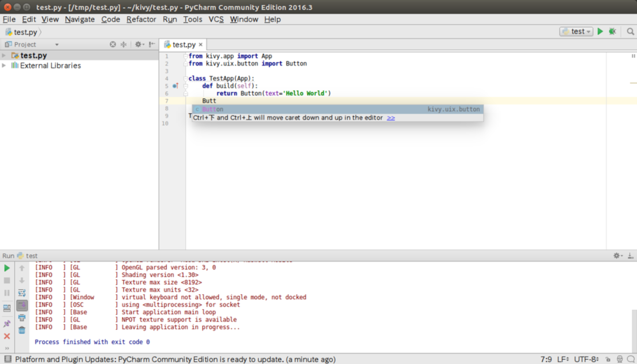This screenshot has height=364, width=637.
Task: Open Search Everywhere magnifier icon
Action: click(x=630, y=31)
